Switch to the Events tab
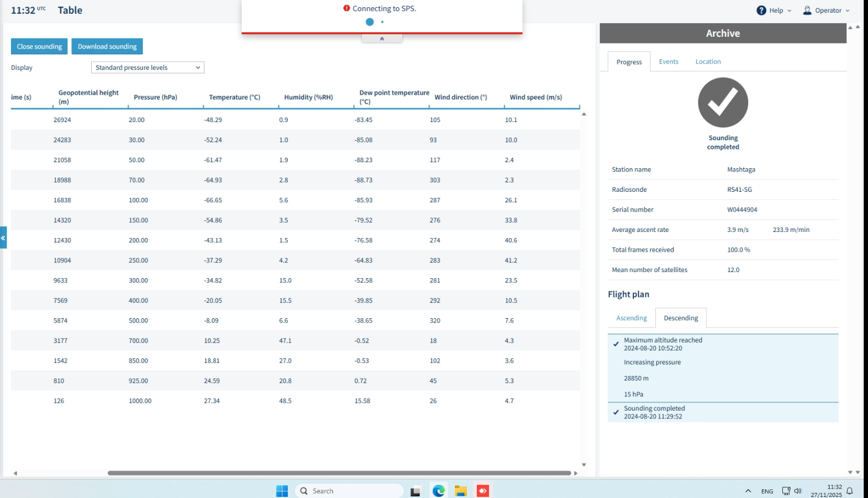 tap(669, 62)
